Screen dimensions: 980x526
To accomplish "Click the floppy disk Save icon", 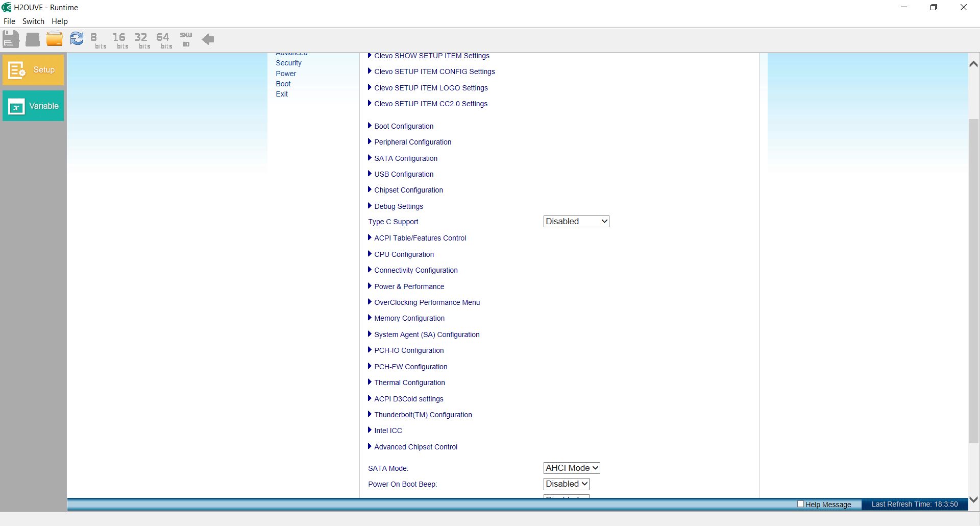I will 11,39.
